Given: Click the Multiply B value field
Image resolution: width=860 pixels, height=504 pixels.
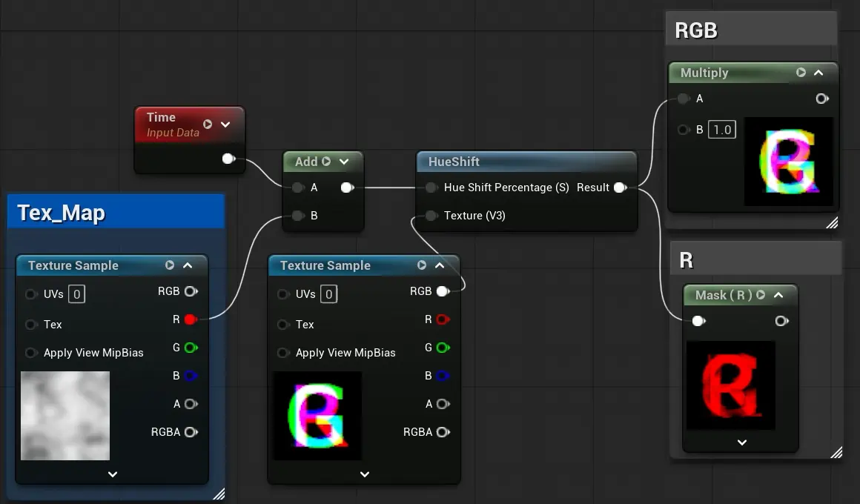Looking at the screenshot, I should [x=721, y=130].
